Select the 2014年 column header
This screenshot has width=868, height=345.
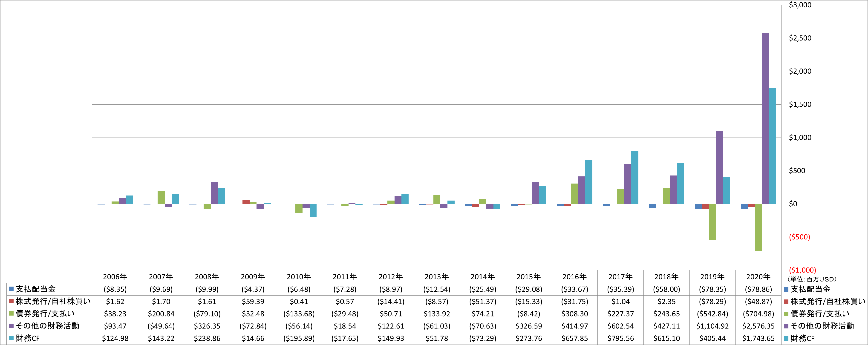[x=483, y=277]
